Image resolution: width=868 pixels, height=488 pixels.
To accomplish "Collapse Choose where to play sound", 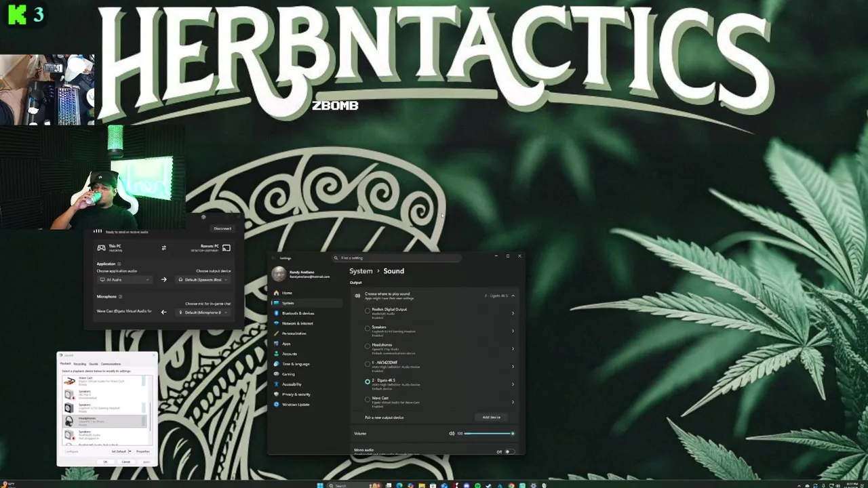I will click(x=513, y=296).
